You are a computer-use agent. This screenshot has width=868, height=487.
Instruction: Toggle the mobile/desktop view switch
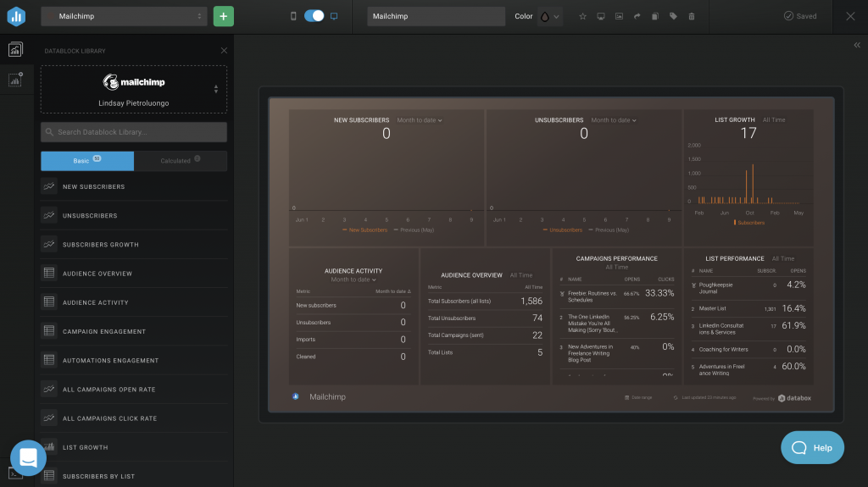(314, 16)
